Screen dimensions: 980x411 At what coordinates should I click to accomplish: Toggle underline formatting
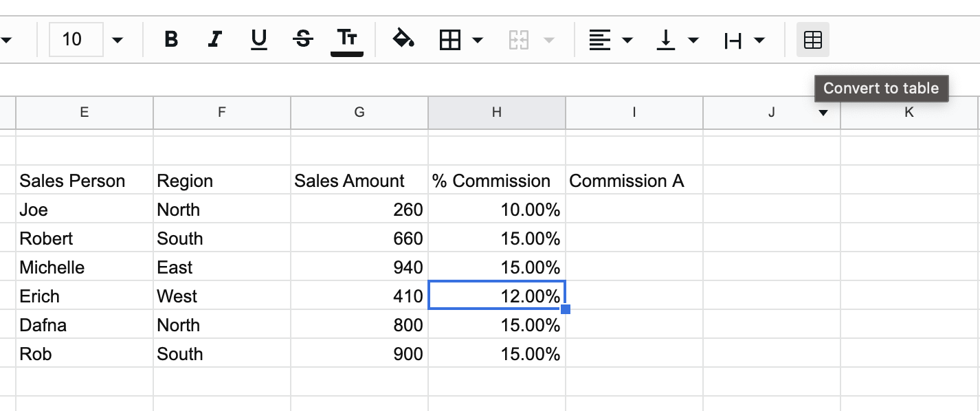[259, 40]
